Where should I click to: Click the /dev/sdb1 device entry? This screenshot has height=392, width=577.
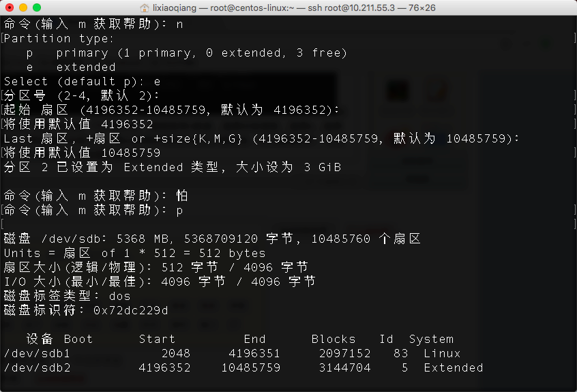pyautogui.click(x=37, y=354)
